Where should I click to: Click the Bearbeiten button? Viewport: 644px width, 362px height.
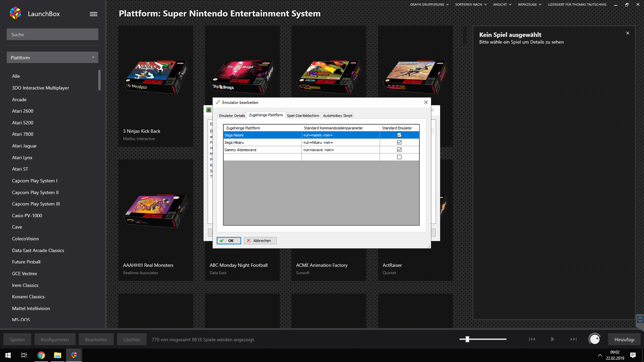(96, 340)
